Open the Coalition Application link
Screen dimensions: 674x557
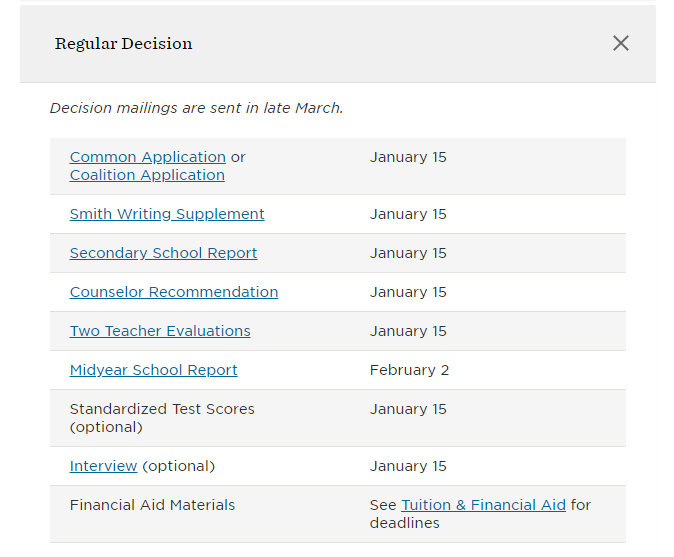click(x=147, y=175)
